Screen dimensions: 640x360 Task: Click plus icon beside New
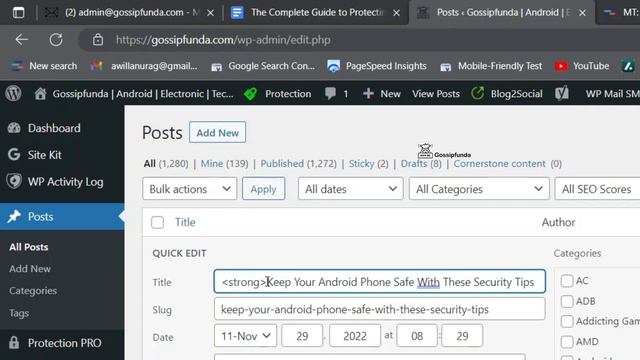tap(368, 94)
